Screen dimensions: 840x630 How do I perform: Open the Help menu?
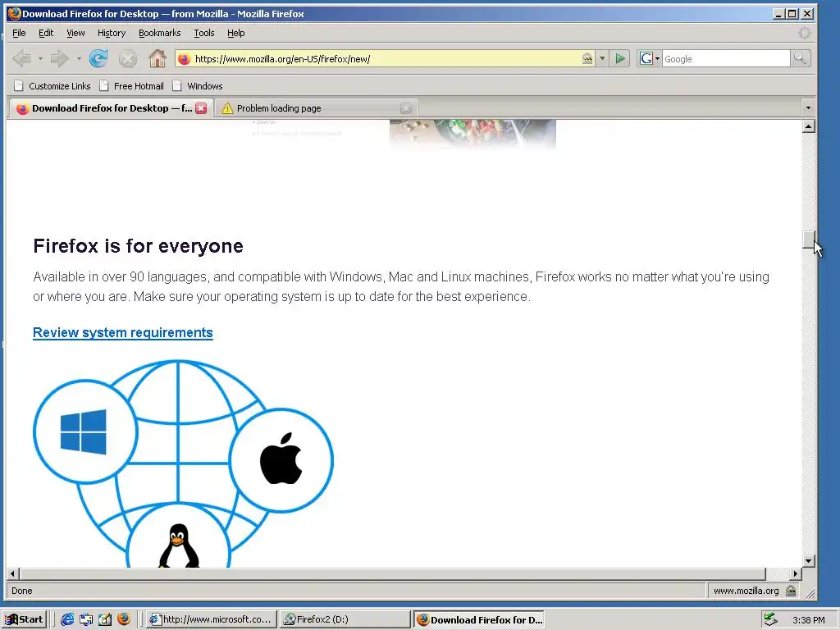(x=235, y=33)
